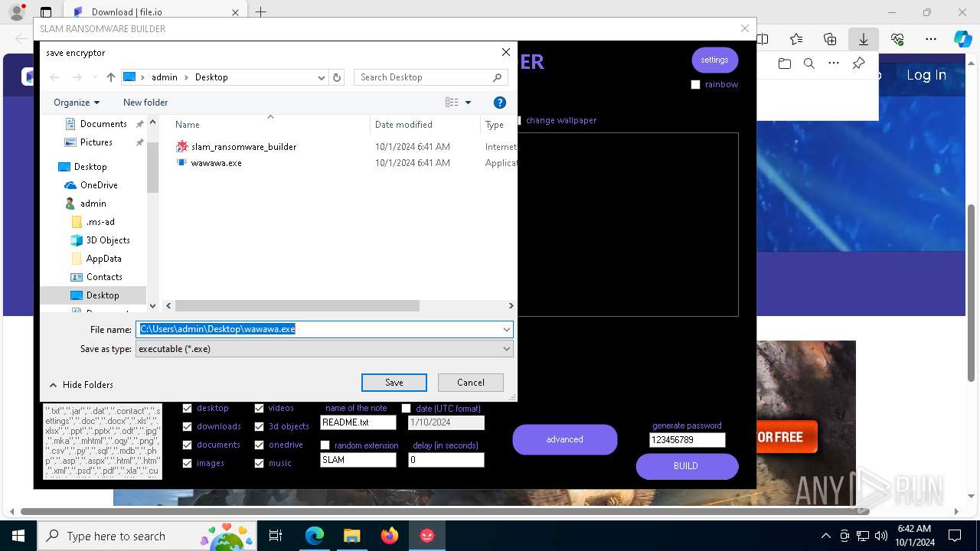Open Edge favorites star icon
The width and height of the screenshot is (980, 551).
pos(796,39)
